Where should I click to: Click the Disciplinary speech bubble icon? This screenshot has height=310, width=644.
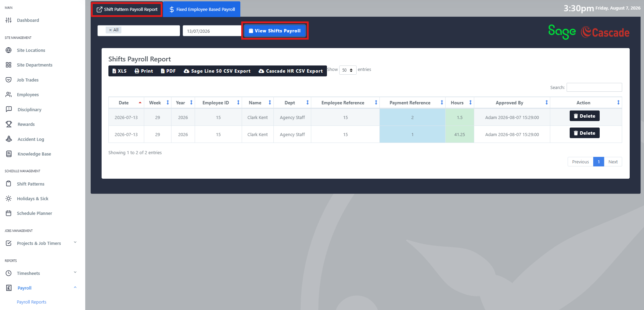click(9, 109)
